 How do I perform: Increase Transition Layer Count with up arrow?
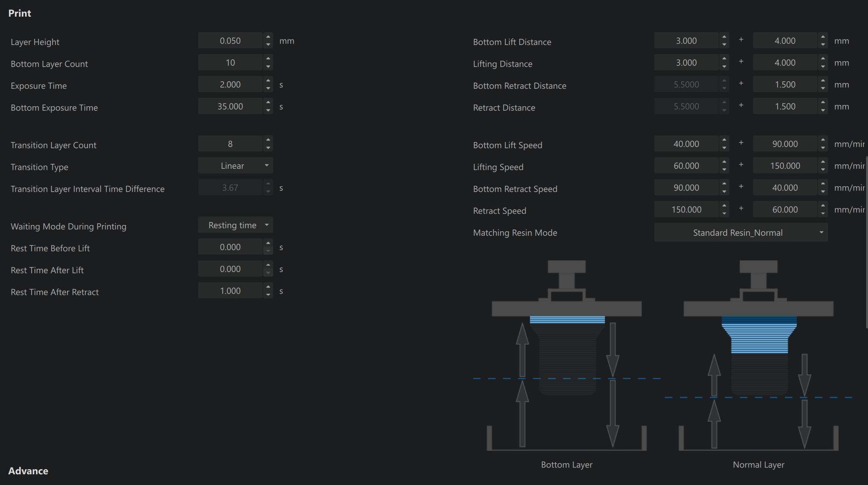pos(268,140)
